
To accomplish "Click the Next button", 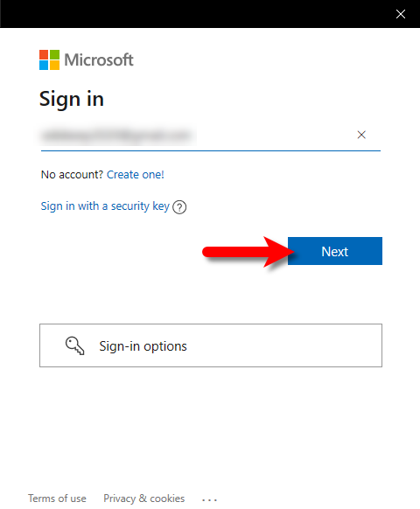I will click(x=335, y=251).
